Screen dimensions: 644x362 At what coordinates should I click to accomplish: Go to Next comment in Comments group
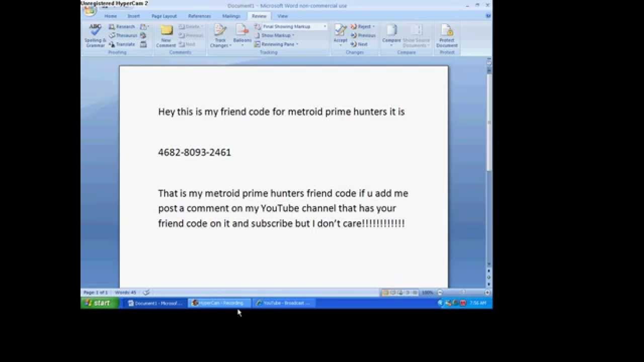(187, 44)
